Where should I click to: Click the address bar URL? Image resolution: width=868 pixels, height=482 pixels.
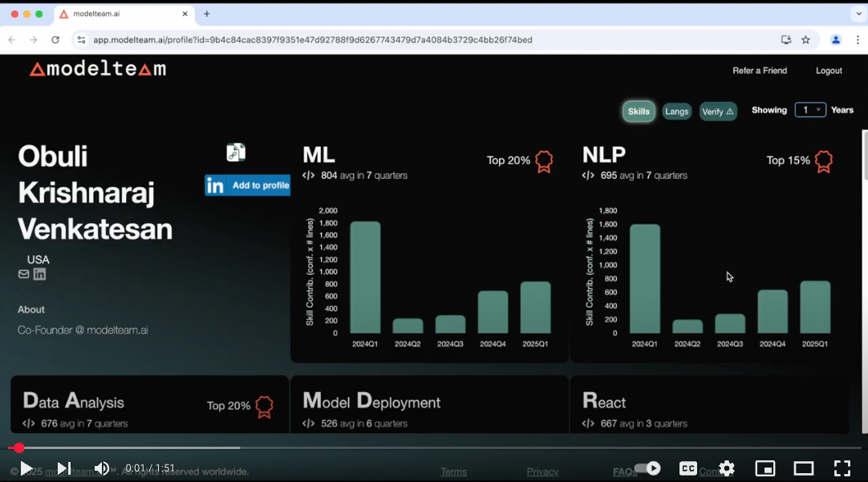click(313, 40)
